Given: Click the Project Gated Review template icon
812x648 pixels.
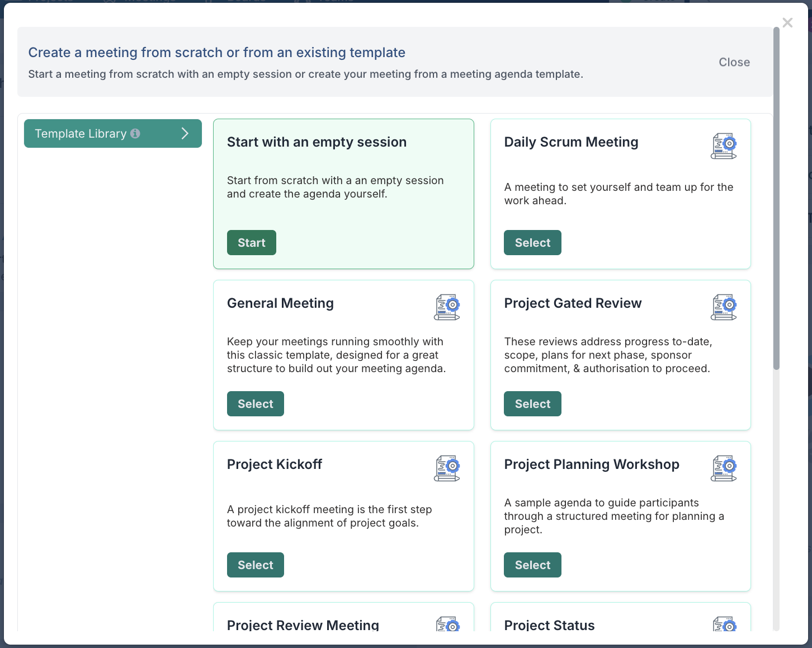Looking at the screenshot, I should [724, 307].
